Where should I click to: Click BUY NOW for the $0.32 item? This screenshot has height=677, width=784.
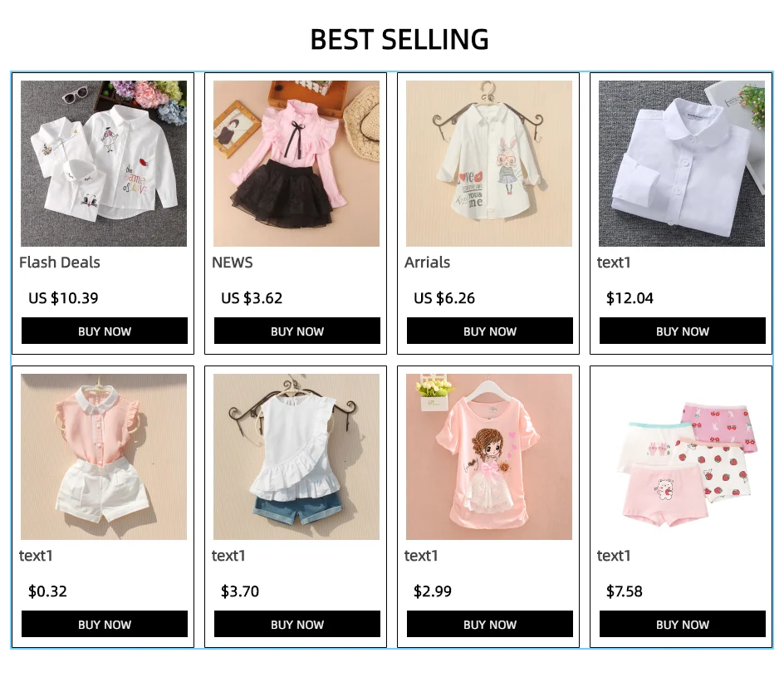105,624
